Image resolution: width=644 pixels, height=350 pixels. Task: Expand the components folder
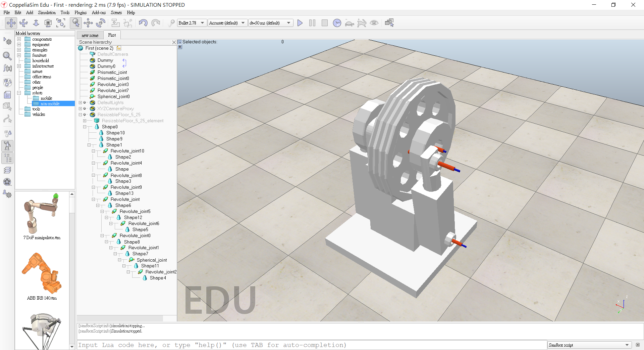[x=19, y=39]
